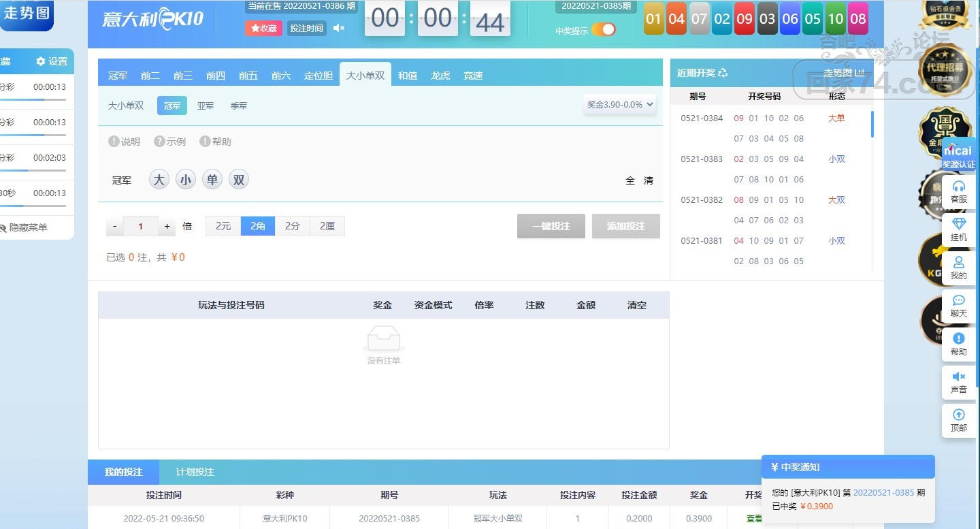Click the 添加投注 button
This screenshot has width=980, height=529.
point(626,226)
